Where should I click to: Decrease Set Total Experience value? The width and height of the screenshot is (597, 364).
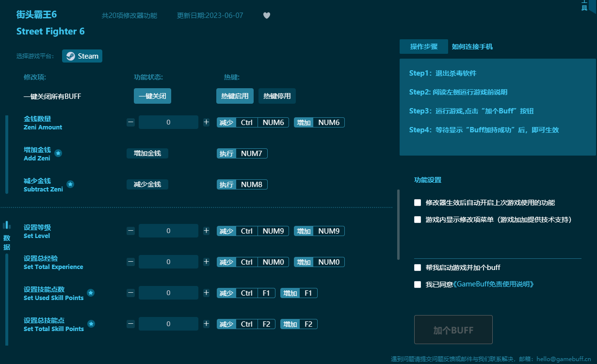(131, 262)
